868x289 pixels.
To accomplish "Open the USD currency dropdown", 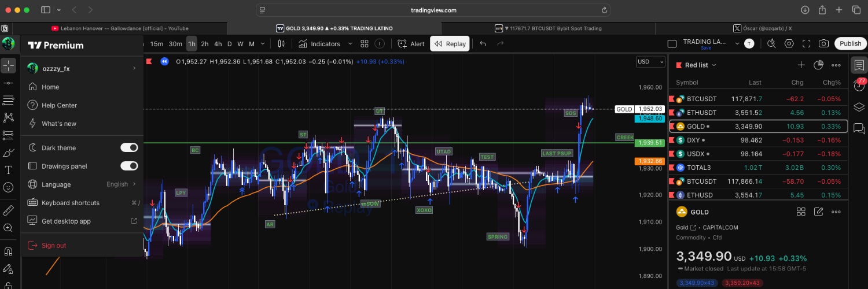I will 650,61.
